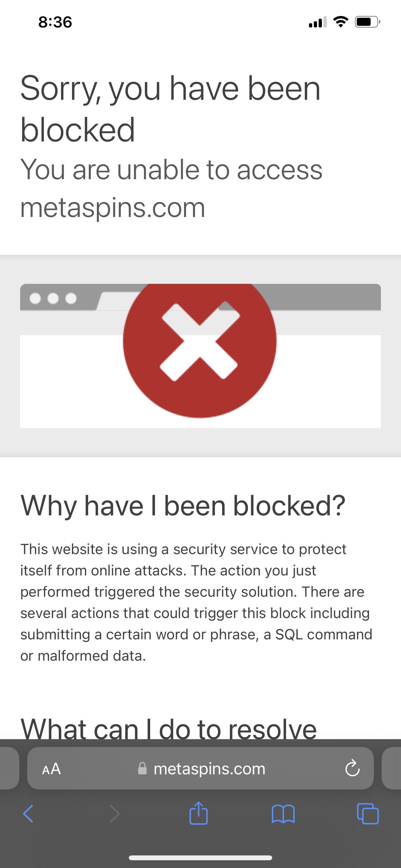This screenshot has width=401, height=868.
Task: Open the Bookmarks book icon
Action: click(283, 813)
